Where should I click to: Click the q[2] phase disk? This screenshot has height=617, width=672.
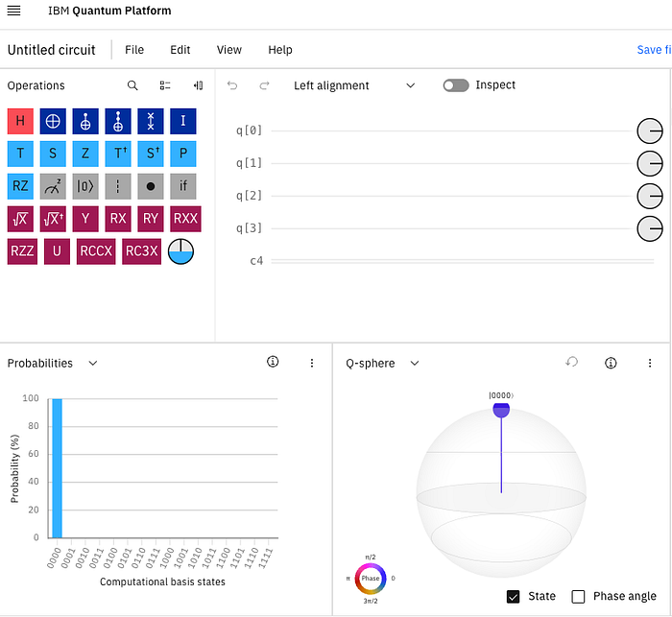coord(650,197)
